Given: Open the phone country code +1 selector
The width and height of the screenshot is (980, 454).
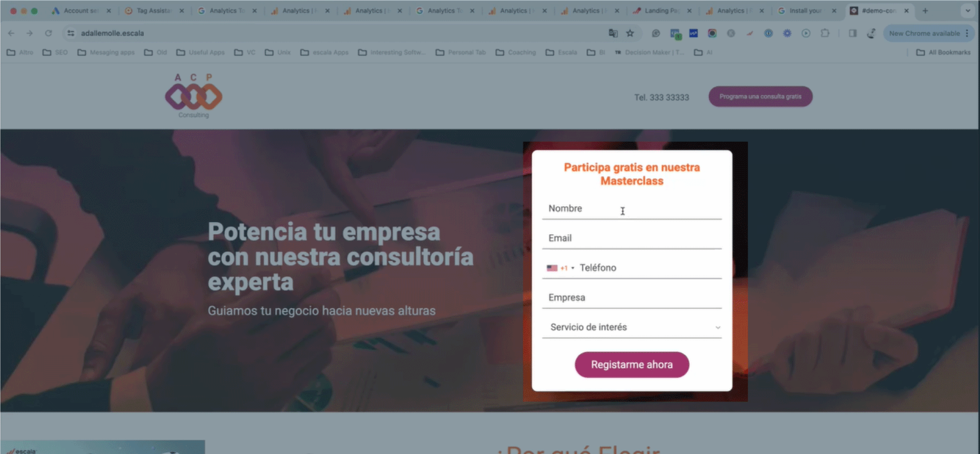Looking at the screenshot, I should [561, 268].
